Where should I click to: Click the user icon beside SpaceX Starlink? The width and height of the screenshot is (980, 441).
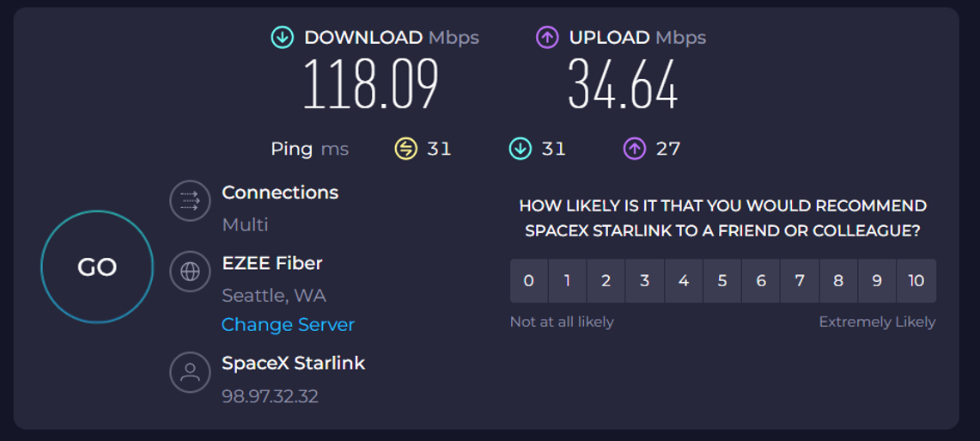[190, 372]
